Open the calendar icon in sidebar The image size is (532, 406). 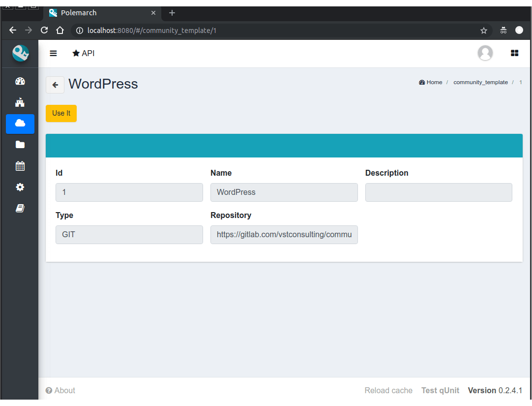[x=20, y=166]
